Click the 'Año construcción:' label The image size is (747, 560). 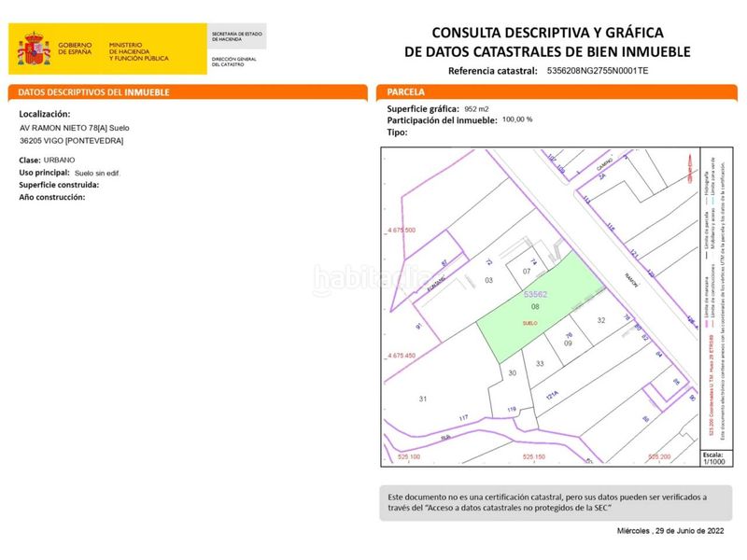point(52,197)
